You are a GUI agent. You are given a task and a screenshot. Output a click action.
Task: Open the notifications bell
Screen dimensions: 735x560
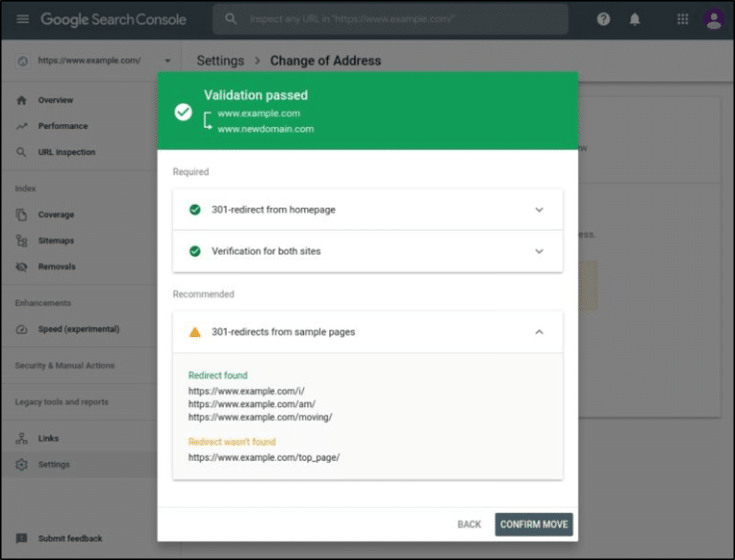(x=634, y=20)
